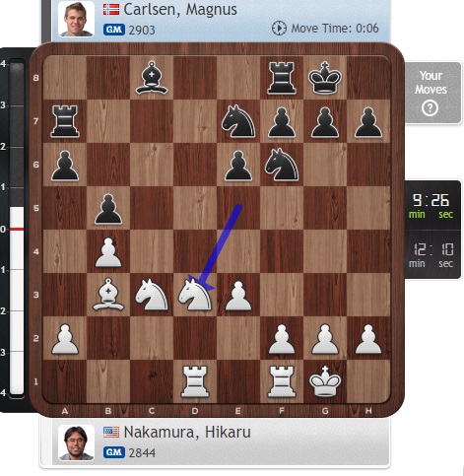Open Nakamura, Hikaru player name
Screen dimensions: 464x476
click(187, 432)
